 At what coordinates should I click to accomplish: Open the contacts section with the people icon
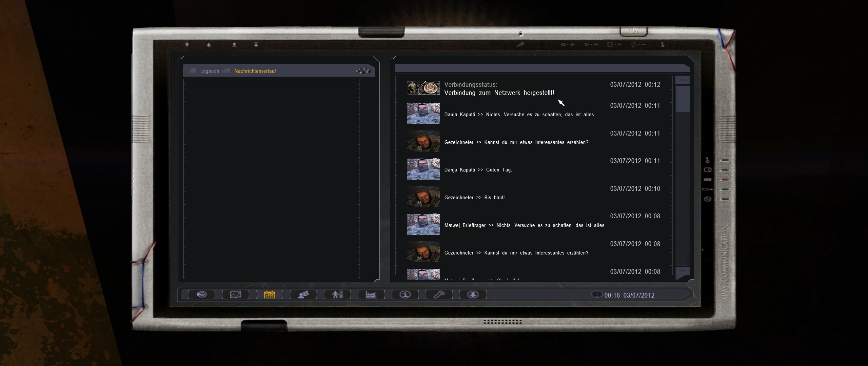click(303, 294)
